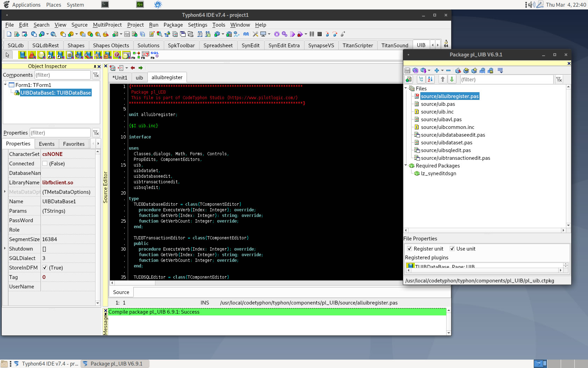Open the Places menu in top panel
Image resolution: width=588 pixels, height=368 pixels.
pos(54,5)
